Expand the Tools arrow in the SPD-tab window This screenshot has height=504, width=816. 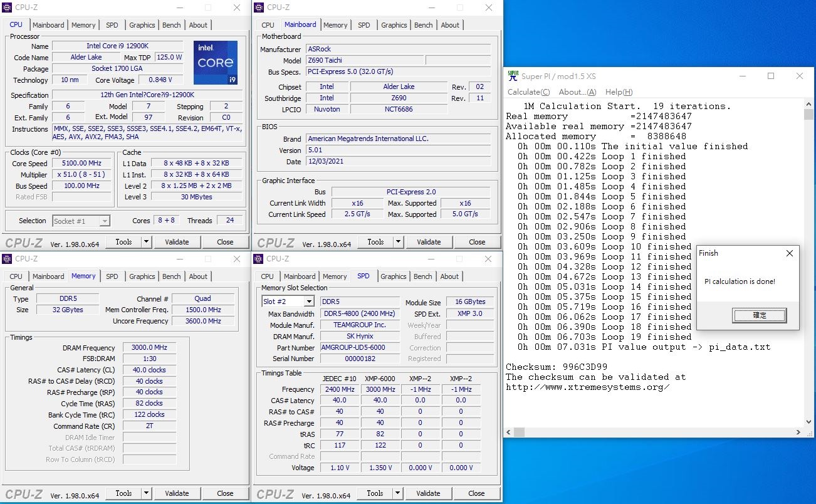tap(397, 493)
